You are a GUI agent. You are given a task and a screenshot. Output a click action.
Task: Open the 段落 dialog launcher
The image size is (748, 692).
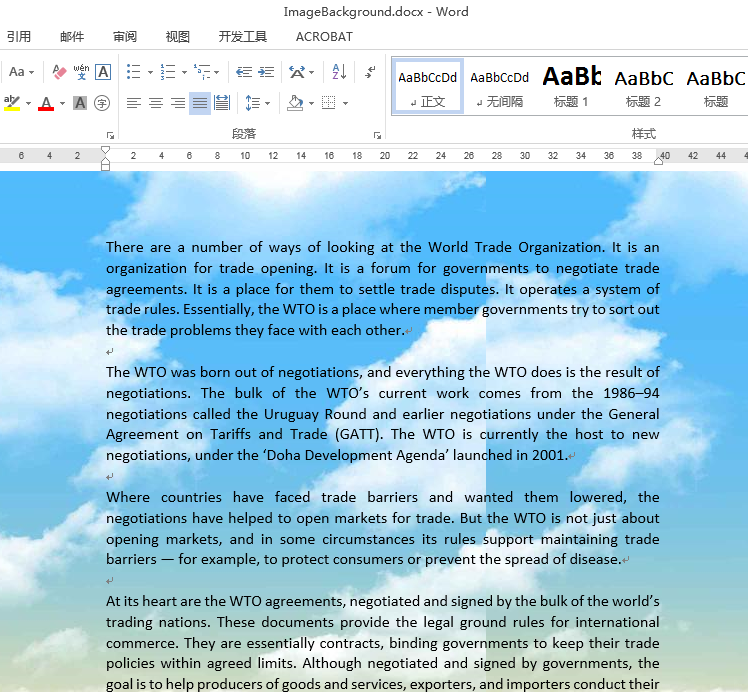click(377, 136)
